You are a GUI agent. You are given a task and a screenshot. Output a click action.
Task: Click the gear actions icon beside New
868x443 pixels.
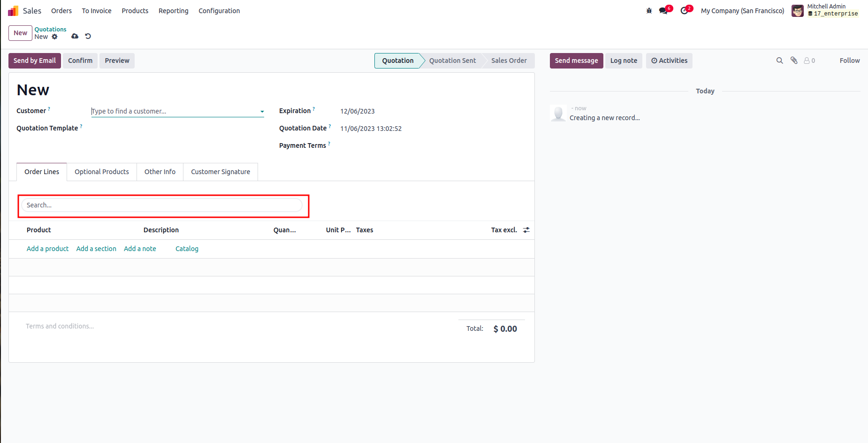pos(55,37)
